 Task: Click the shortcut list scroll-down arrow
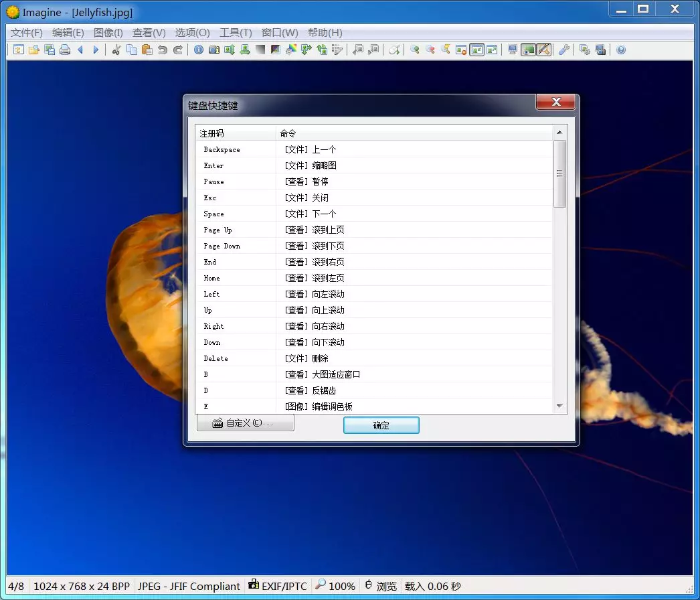tap(560, 406)
